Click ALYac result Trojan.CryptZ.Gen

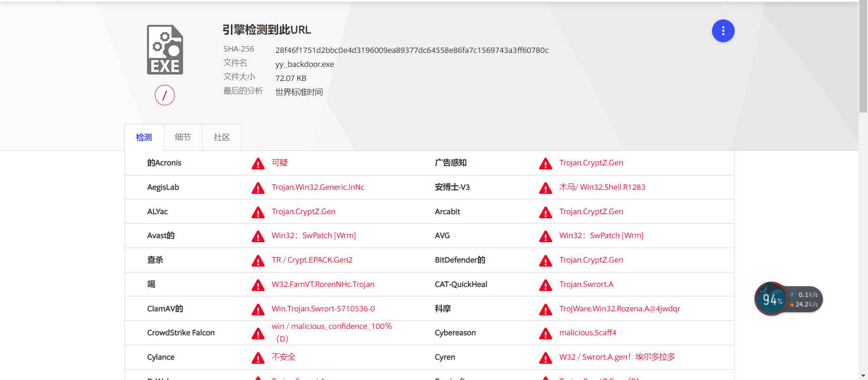point(303,211)
